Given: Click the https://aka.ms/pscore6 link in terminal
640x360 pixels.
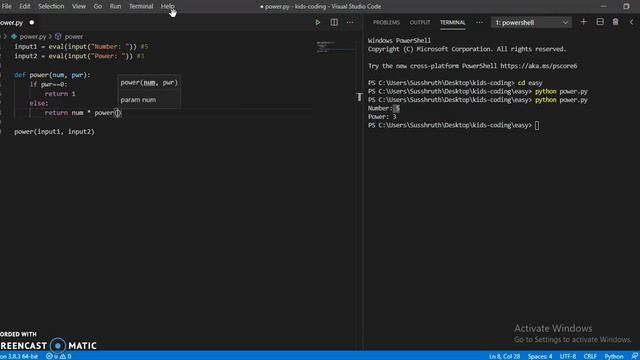Looking at the screenshot, I should (x=539, y=66).
